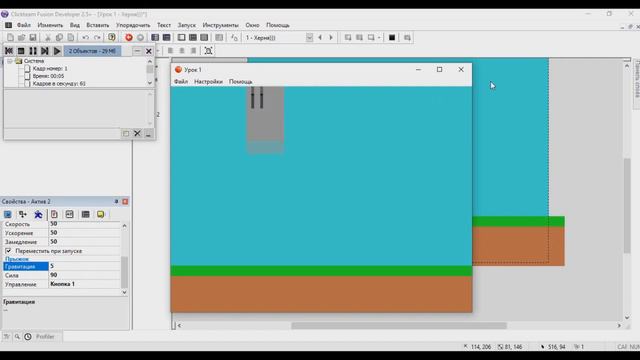640x360 pixels.
Task: Open the frame selector '1 - Херня' dropdown
Action: [x=309, y=38]
